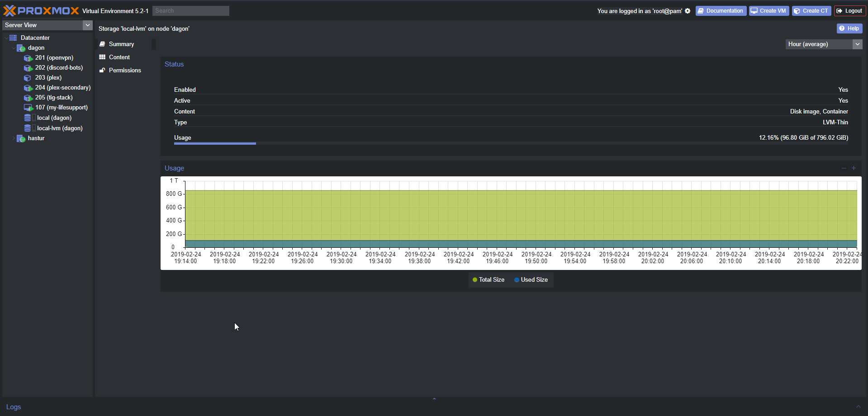
Task: Click the Search input field
Action: click(x=190, y=11)
